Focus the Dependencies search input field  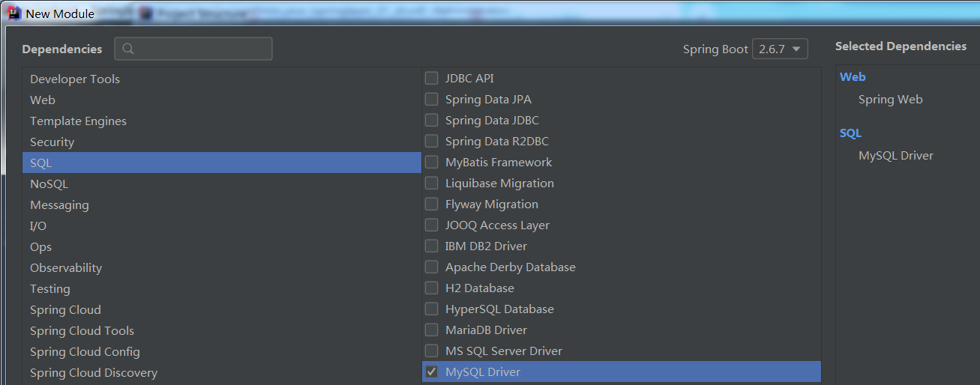[193, 49]
